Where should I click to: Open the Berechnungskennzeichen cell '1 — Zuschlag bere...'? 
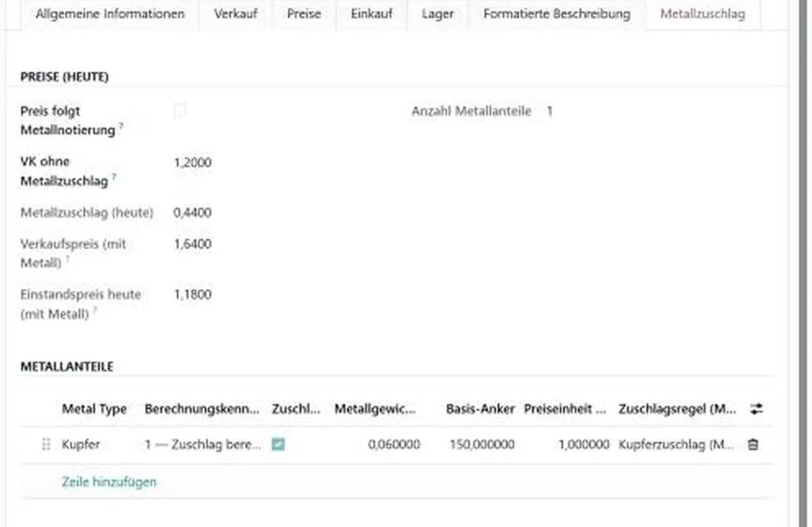coord(202,444)
